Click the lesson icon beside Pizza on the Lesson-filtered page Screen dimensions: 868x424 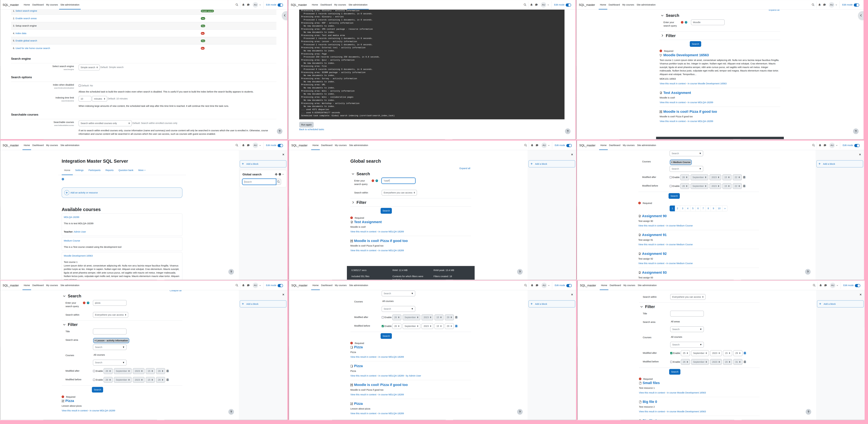63,401
